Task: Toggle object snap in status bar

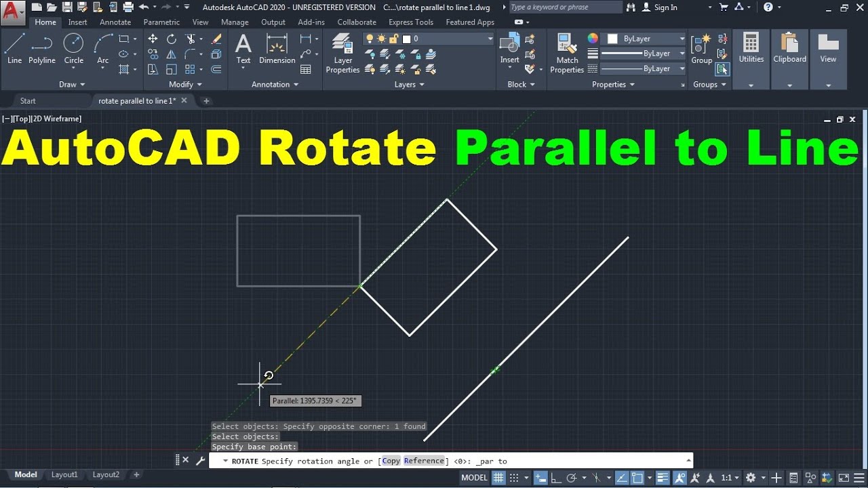Action: coord(637,477)
